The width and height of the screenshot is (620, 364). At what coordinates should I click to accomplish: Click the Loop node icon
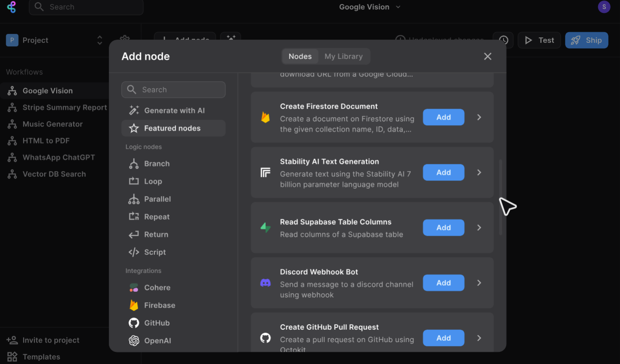pos(134,181)
